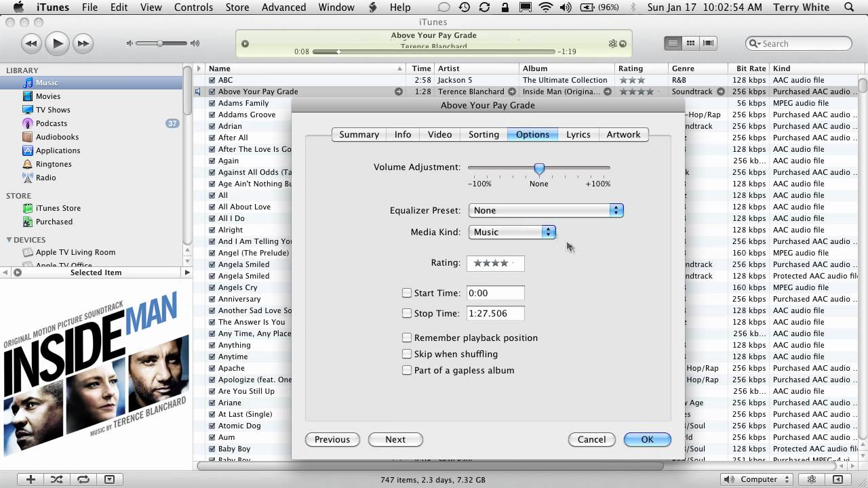Image resolution: width=868 pixels, height=488 pixels.
Task: Click the Play button in toolbar
Action: point(58,43)
